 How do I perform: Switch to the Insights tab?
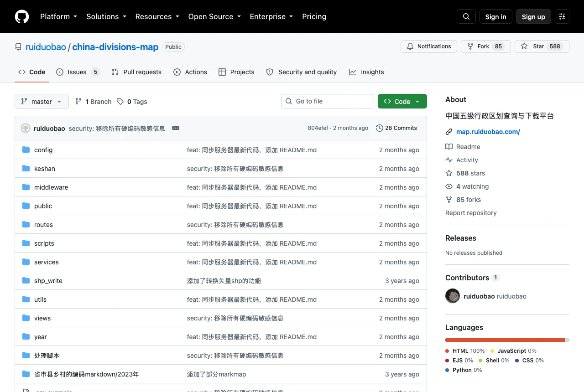366,72
